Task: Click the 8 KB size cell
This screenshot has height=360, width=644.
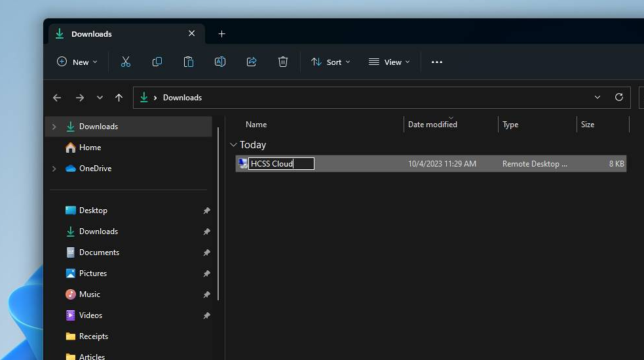Action: 616,163
